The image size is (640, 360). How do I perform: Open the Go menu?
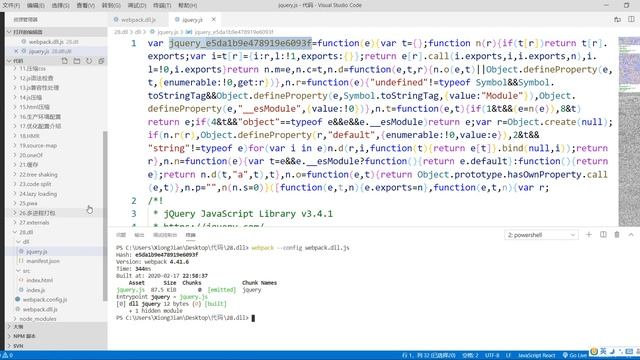(x=111, y=5)
